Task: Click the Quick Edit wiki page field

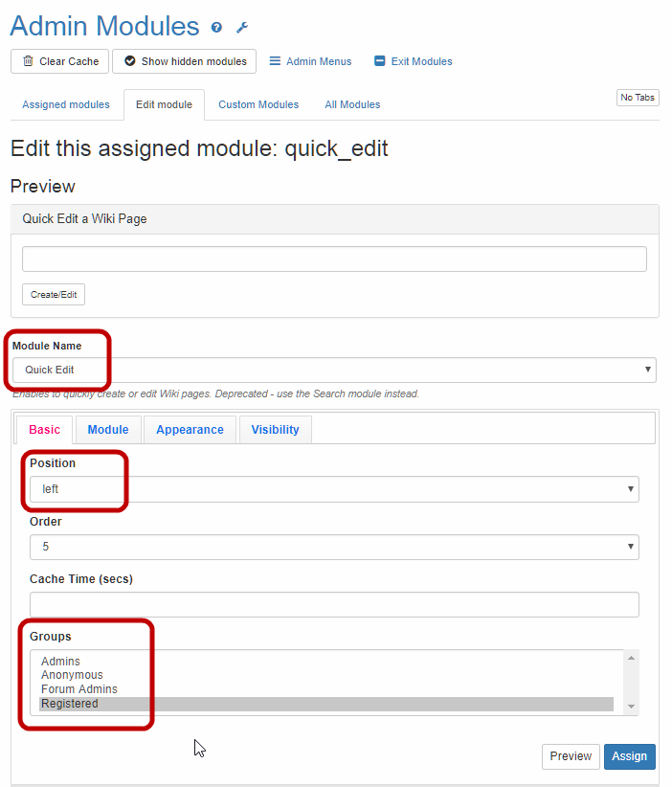Action: pos(334,259)
